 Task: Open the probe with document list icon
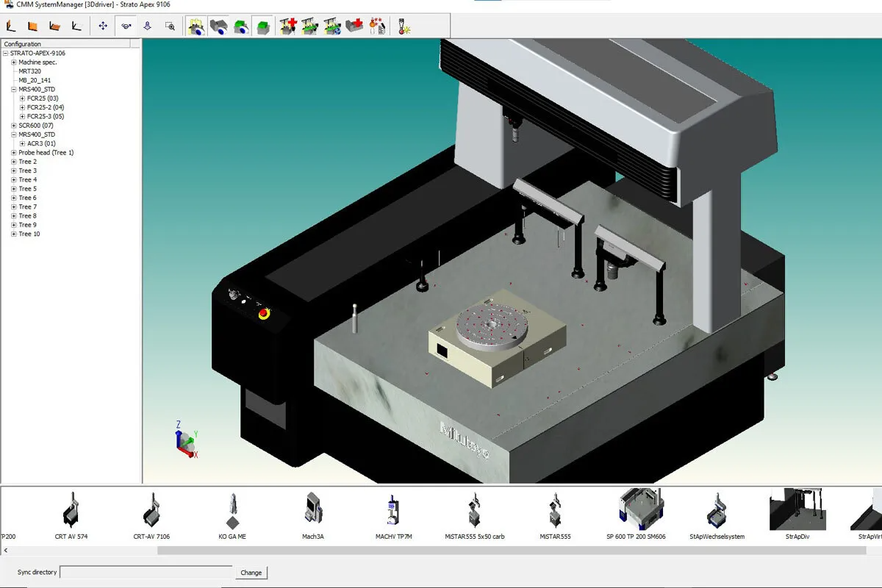376,26
